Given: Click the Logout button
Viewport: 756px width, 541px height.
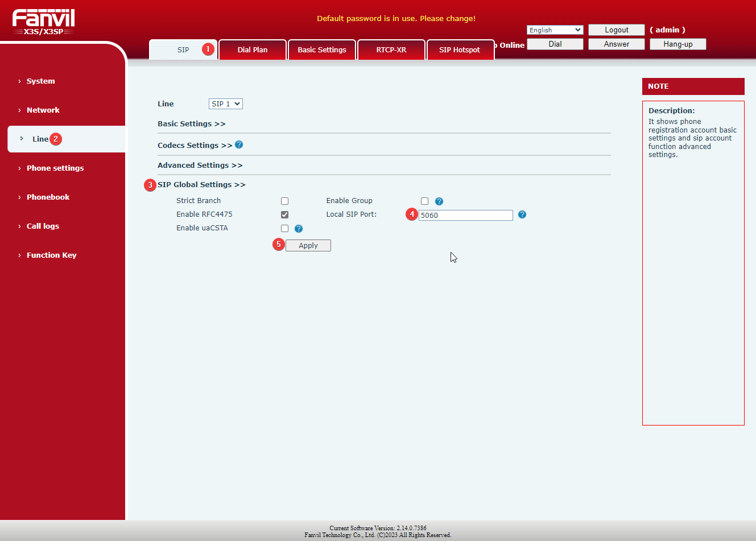Looking at the screenshot, I should pyautogui.click(x=616, y=30).
